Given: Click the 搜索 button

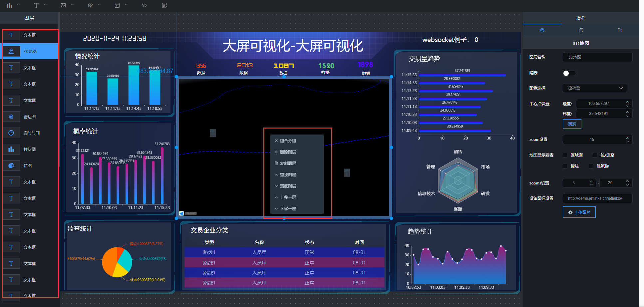Looking at the screenshot, I should 572,124.
